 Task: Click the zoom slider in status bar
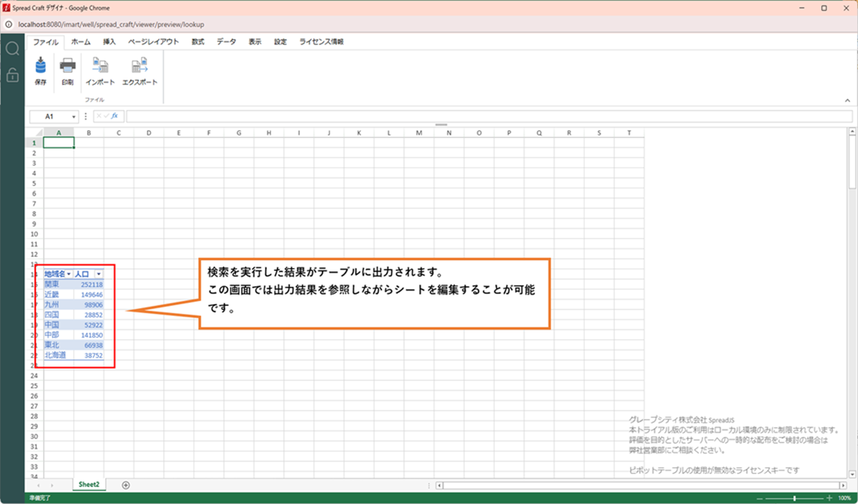tap(794, 498)
